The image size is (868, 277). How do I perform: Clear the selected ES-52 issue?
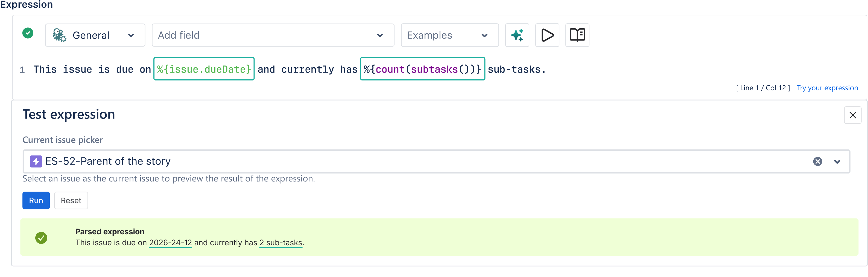point(817,161)
